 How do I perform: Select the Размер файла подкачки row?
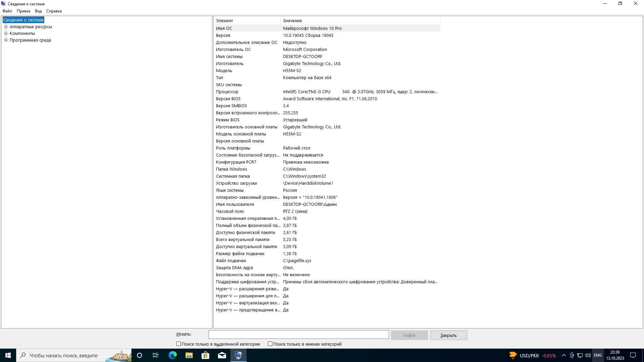pyautogui.click(x=327, y=254)
